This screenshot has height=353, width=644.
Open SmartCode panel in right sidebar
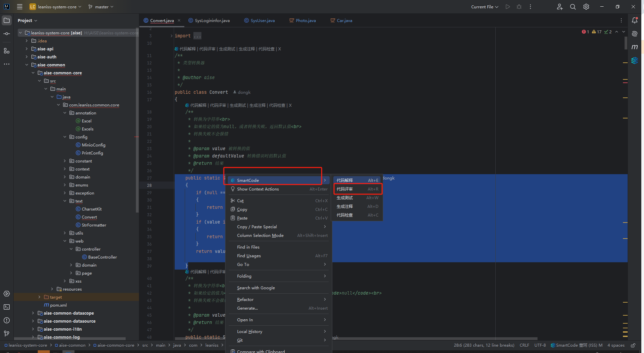point(635,60)
